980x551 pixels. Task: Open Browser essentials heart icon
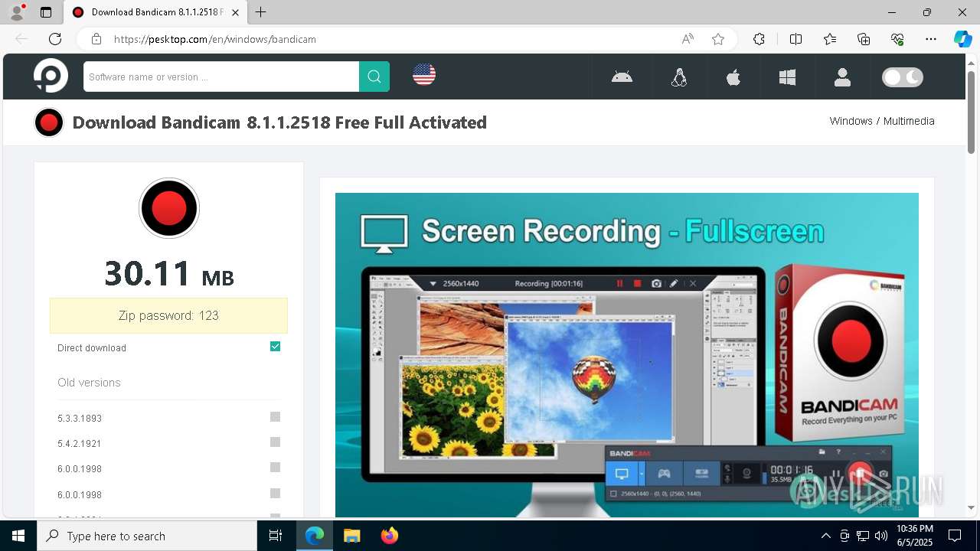point(897,39)
